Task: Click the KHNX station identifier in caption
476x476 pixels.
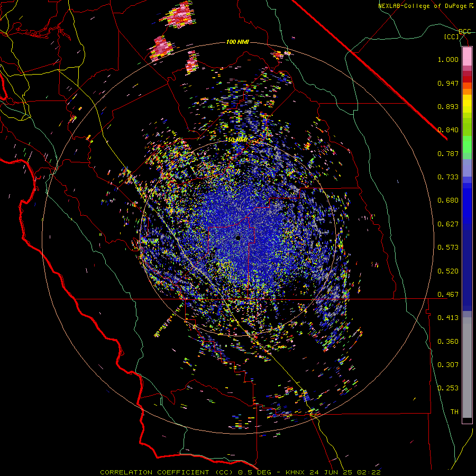Action: (x=295, y=472)
